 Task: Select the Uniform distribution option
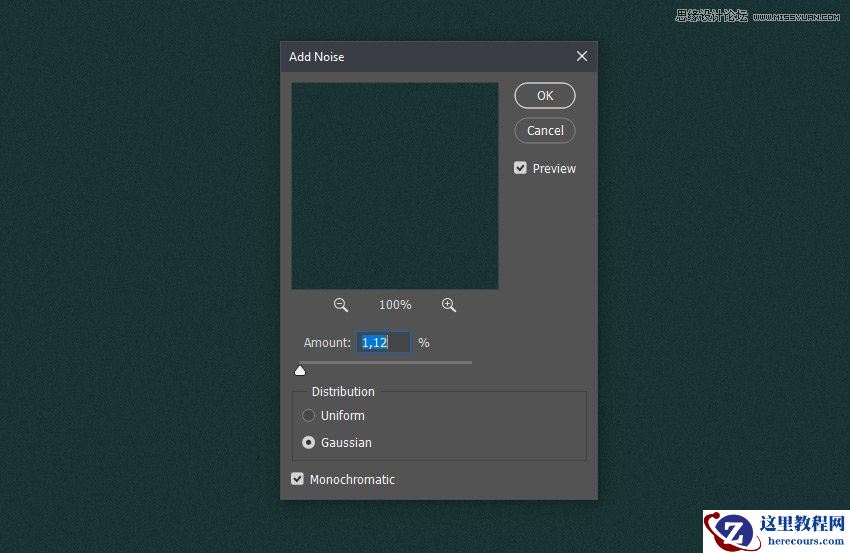coord(308,415)
